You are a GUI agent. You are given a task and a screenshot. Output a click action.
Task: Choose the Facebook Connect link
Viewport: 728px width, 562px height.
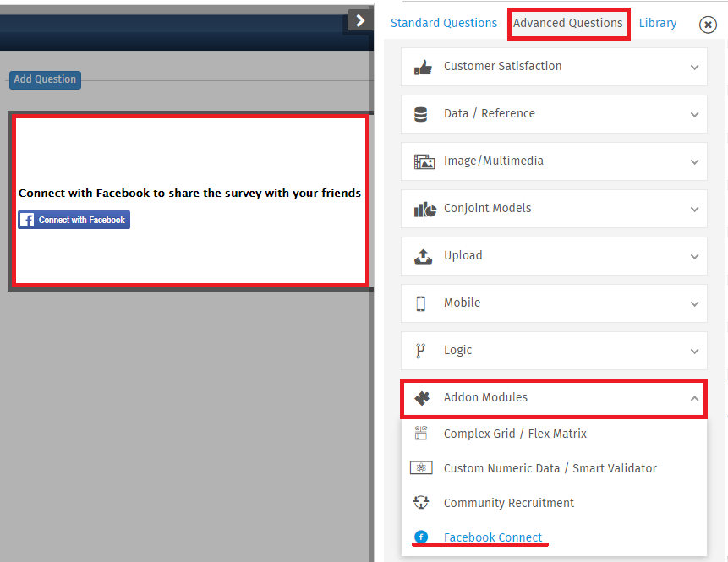point(493,537)
